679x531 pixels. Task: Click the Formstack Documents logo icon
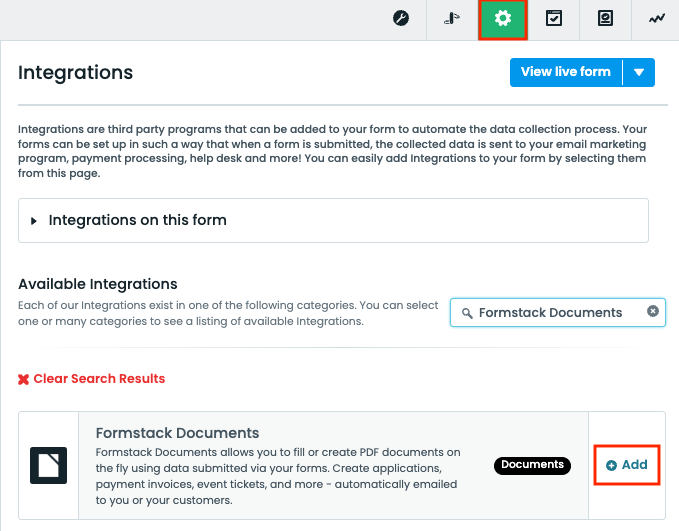click(x=48, y=466)
